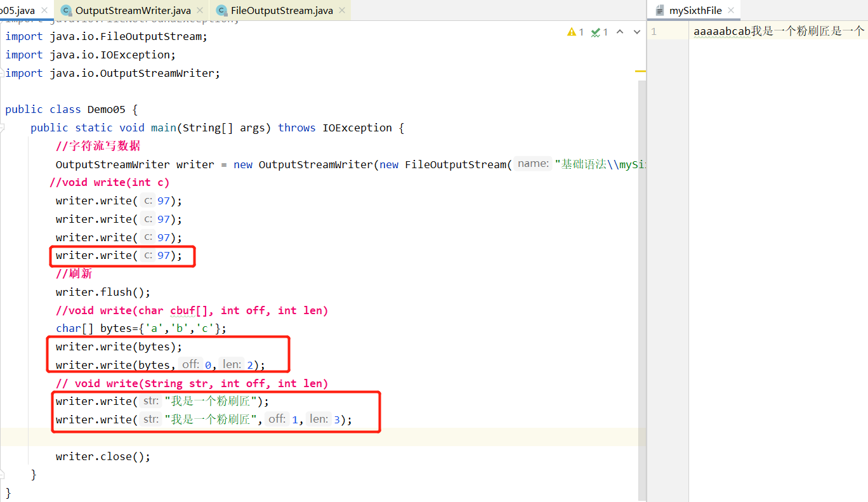Open the FileOutputStream.java tab
Screen dimensions: 868x502
[282, 10]
